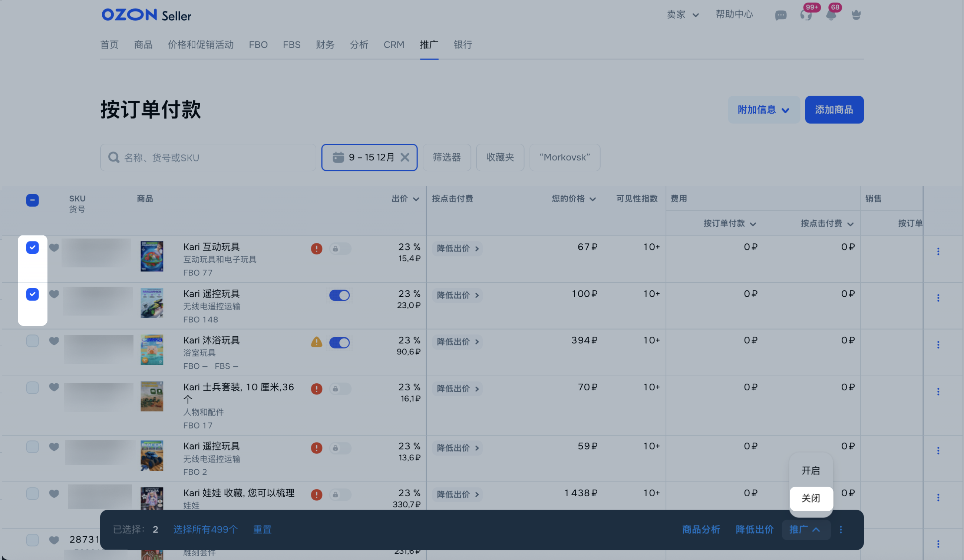Click the header select-all checkbox
Image resolution: width=964 pixels, height=560 pixels.
(33, 200)
